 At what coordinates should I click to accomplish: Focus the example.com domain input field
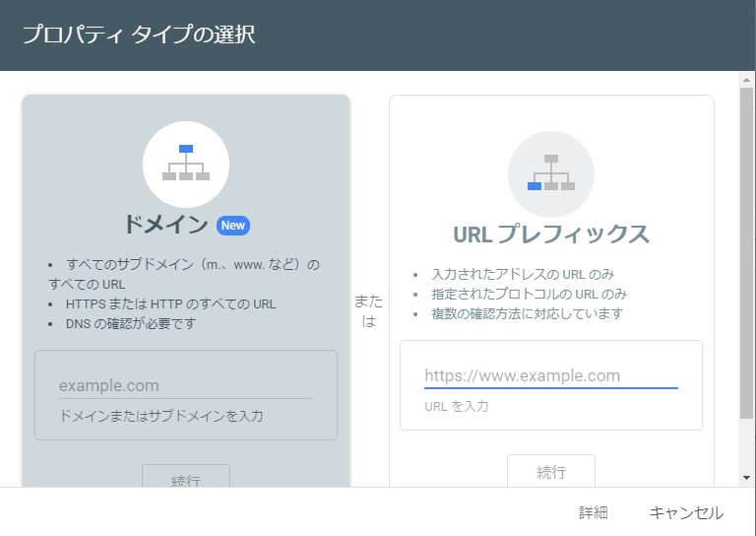click(x=186, y=386)
